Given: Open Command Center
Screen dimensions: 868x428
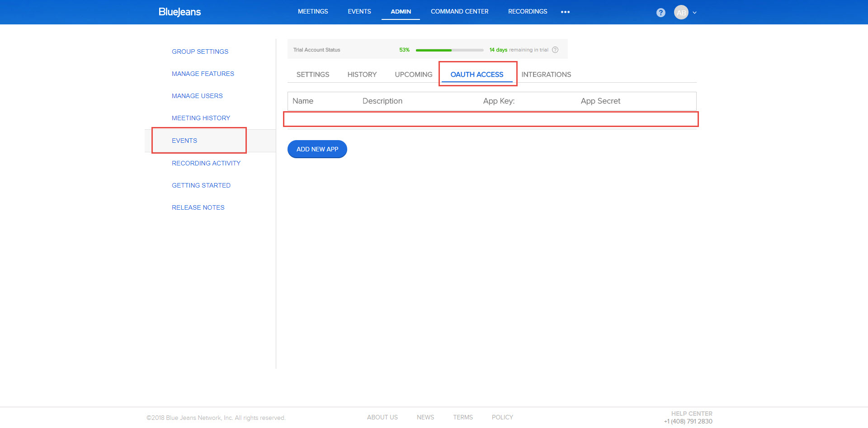Looking at the screenshot, I should click(x=459, y=11).
